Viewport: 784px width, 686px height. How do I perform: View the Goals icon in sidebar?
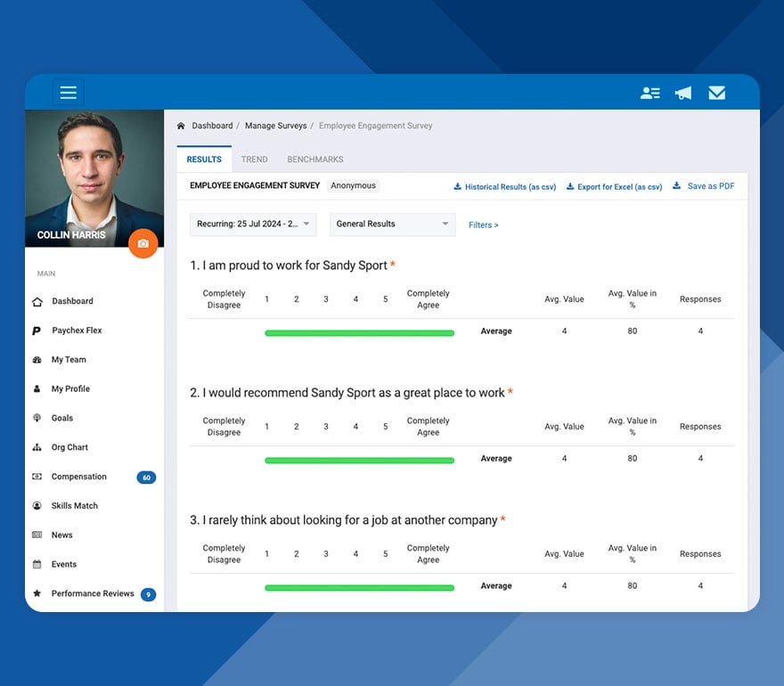(37, 418)
